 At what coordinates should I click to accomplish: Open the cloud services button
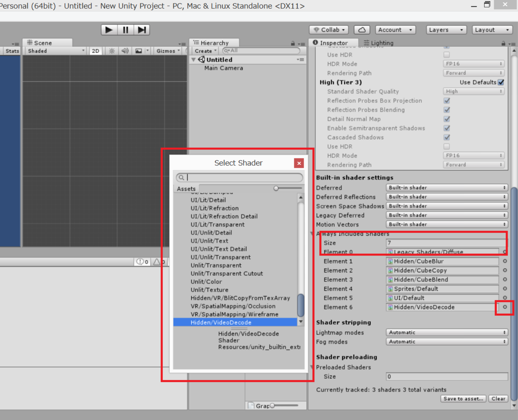pos(362,30)
